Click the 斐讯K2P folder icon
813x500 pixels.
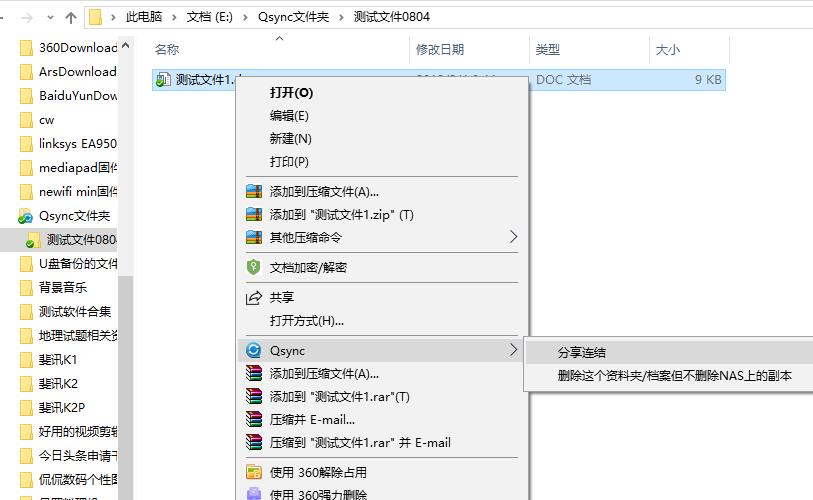[x=26, y=408]
